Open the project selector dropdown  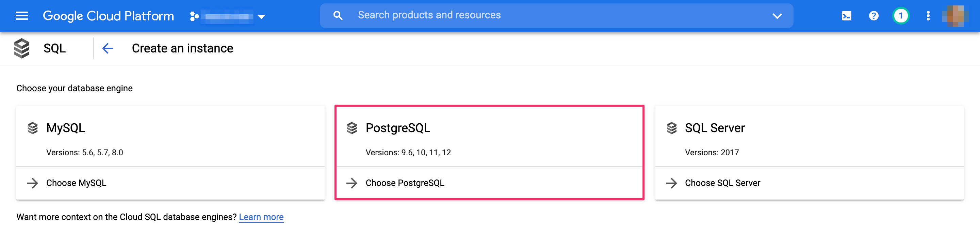[x=228, y=16]
